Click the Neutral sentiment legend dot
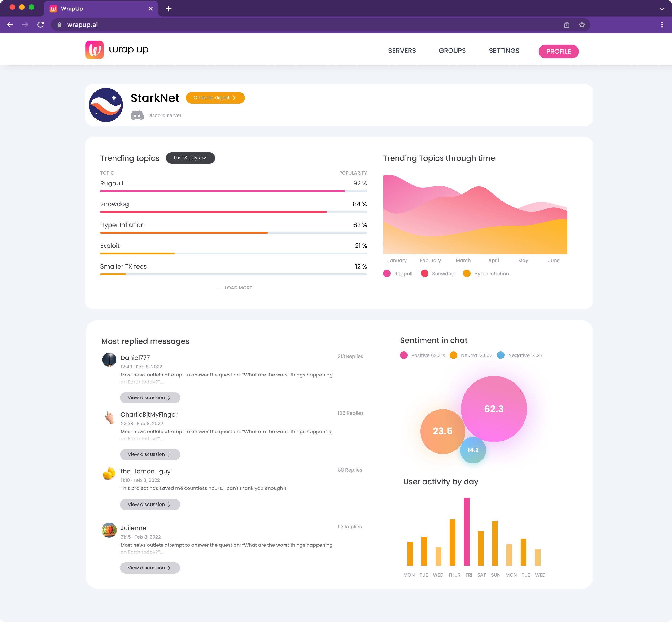This screenshot has width=672, height=629. pos(453,355)
